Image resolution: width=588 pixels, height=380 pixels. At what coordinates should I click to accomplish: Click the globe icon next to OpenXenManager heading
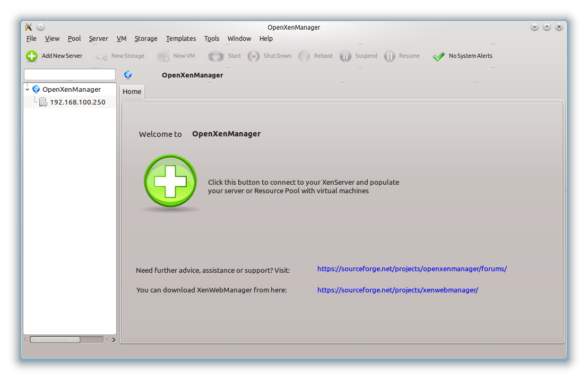(128, 75)
